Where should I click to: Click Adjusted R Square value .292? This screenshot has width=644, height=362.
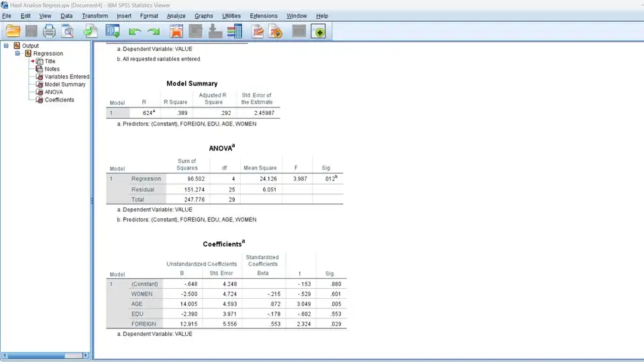click(x=225, y=113)
